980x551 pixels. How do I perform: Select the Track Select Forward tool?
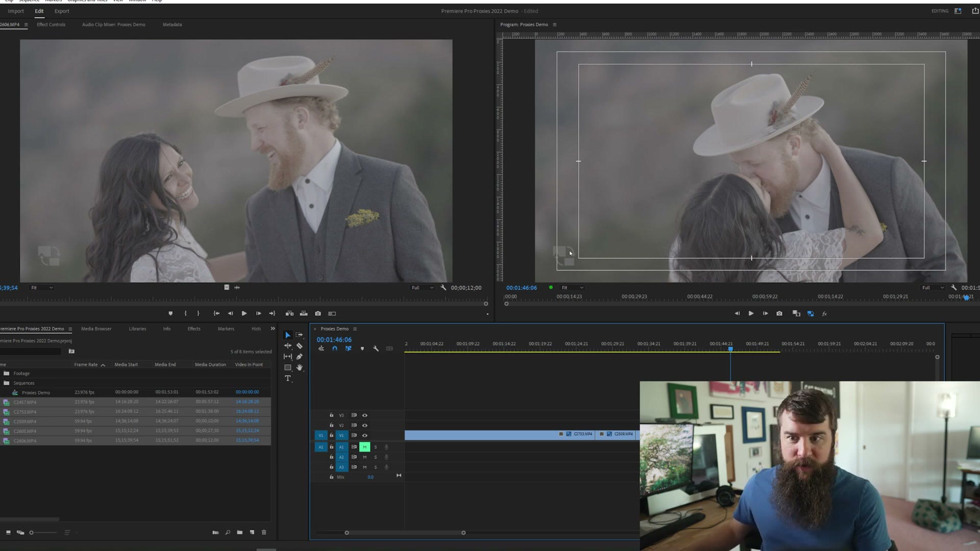coord(300,335)
